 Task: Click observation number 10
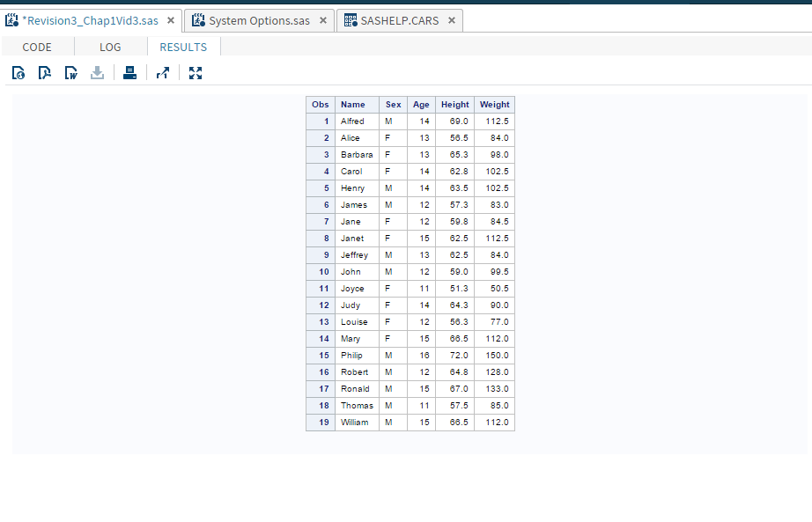coord(321,272)
